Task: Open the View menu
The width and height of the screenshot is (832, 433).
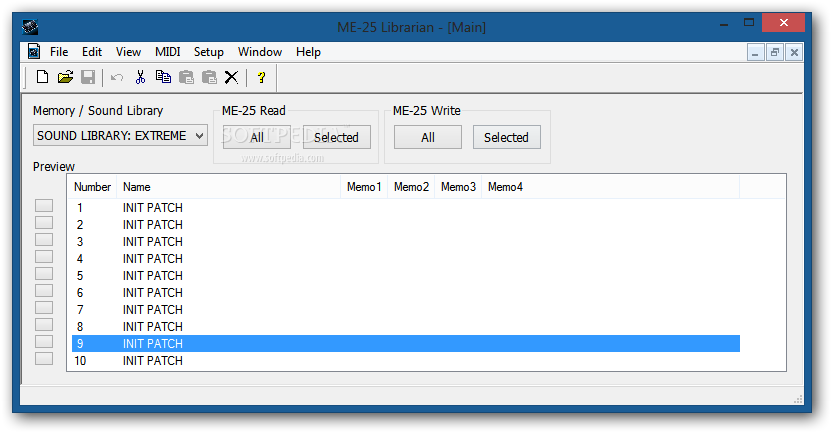Action: point(128,52)
